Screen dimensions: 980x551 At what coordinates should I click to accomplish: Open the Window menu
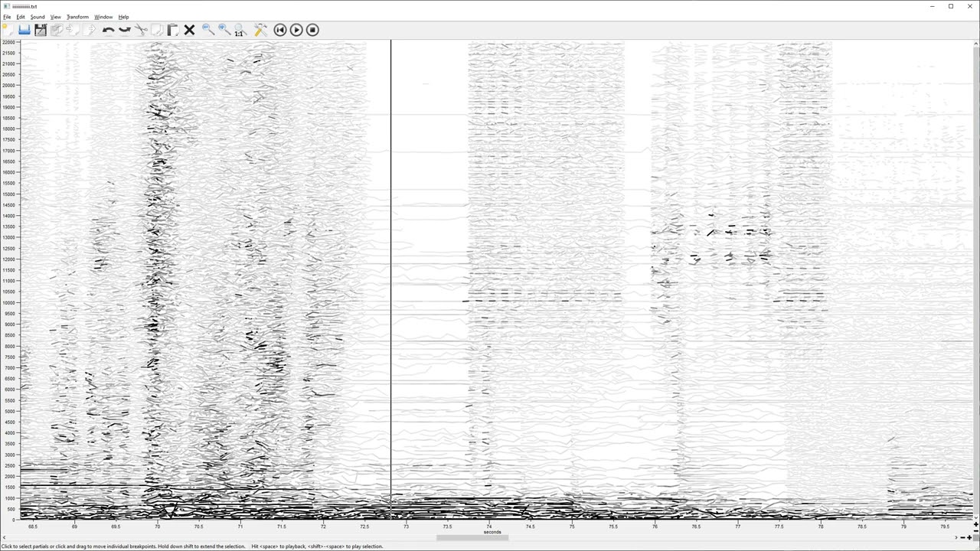[x=103, y=17]
